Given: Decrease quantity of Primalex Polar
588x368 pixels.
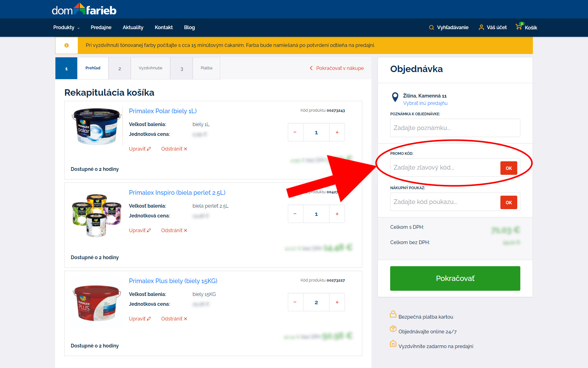Looking at the screenshot, I should 295,132.
